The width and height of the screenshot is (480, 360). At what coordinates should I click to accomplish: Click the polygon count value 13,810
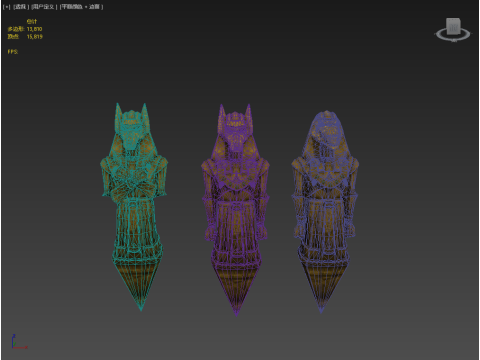click(x=34, y=29)
